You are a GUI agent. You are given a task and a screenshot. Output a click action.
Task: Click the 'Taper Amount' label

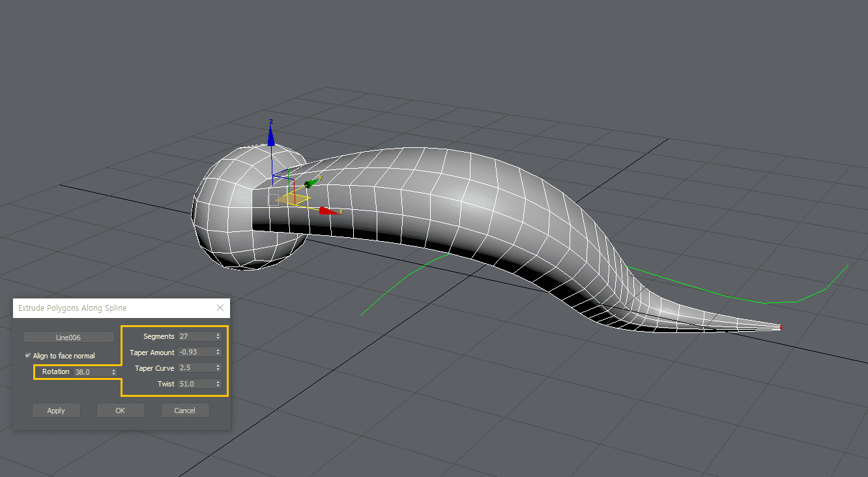152,353
